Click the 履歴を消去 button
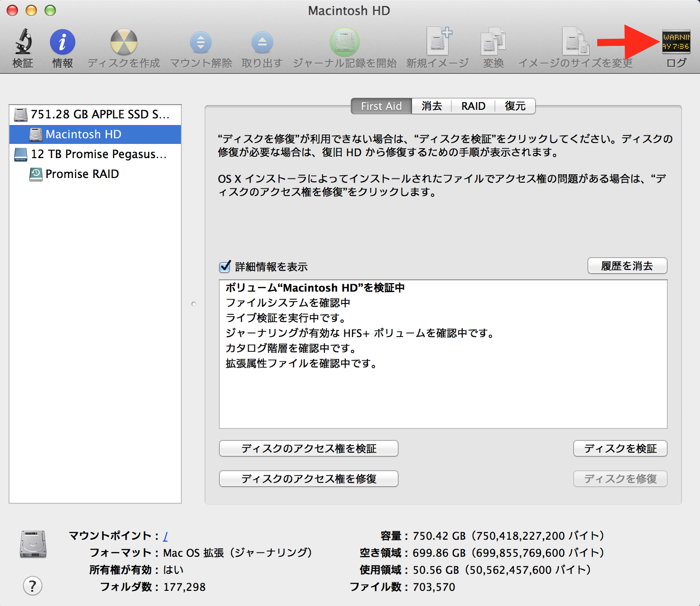The height and width of the screenshot is (606, 700). coord(627,266)
